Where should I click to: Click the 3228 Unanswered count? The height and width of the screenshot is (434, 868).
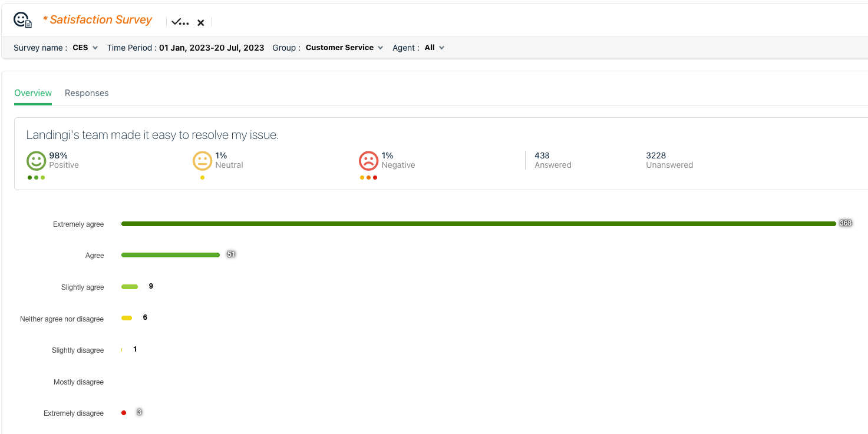pyautogui.click(x=656, y=155)
